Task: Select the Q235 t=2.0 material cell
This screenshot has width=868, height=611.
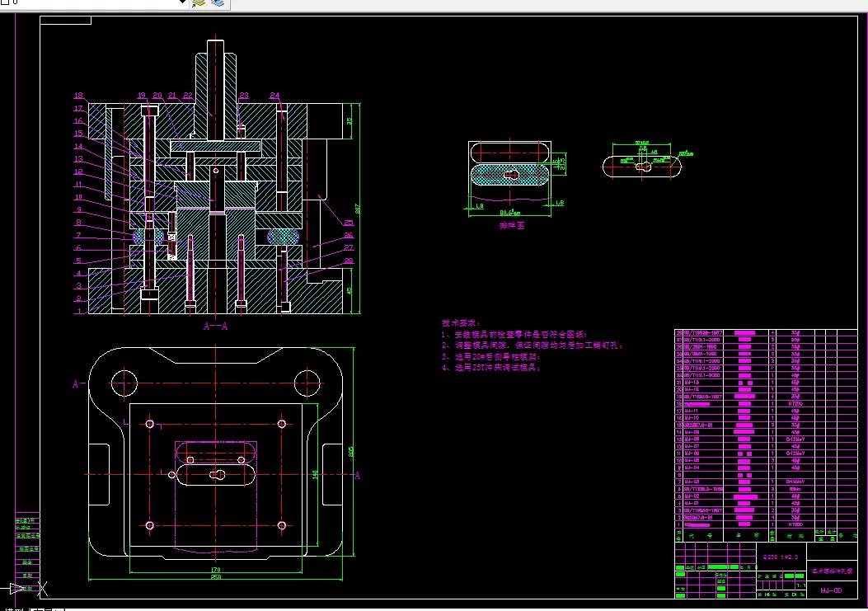Action: (781, 557)
